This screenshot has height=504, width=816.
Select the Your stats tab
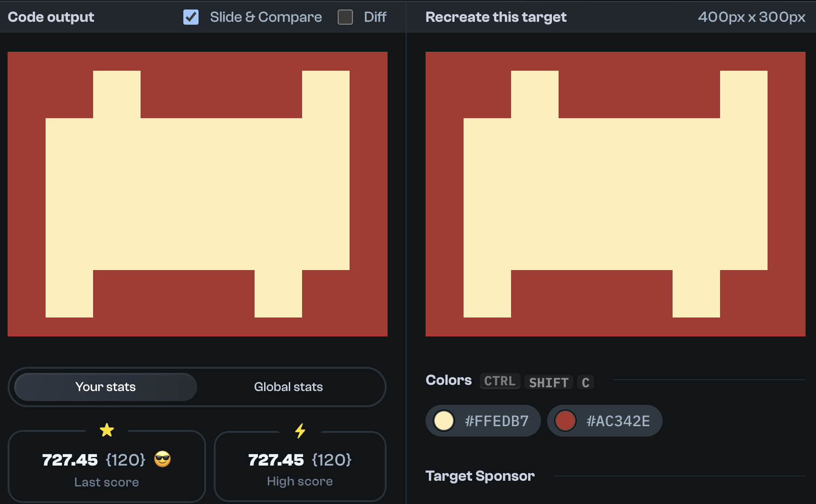click(105, 387)
